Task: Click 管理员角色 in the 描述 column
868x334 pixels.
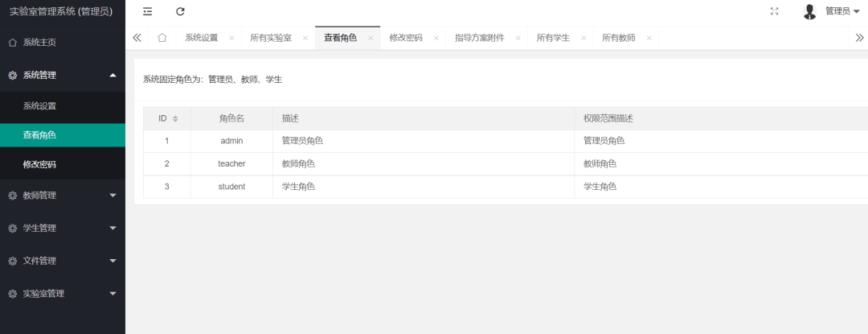Action: tap(302, 141)
